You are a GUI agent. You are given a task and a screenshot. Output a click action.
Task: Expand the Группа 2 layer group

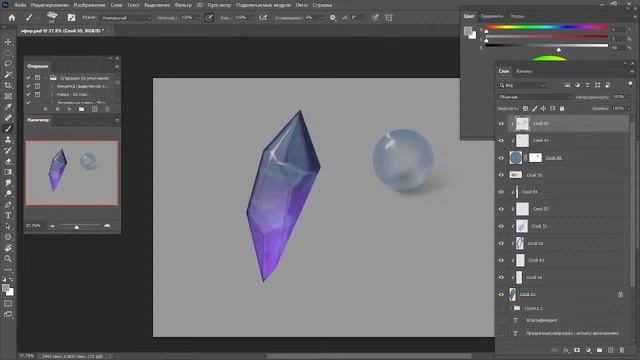click(510, 308)
